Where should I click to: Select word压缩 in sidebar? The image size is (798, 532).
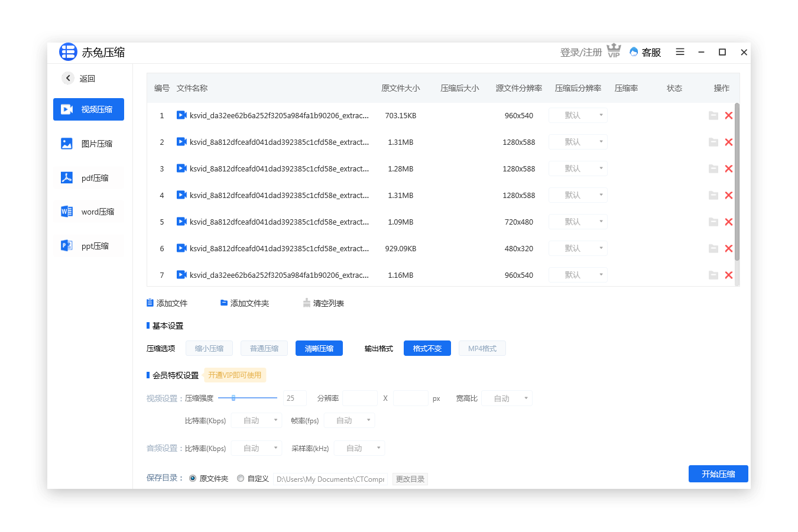tap(89, 212)
